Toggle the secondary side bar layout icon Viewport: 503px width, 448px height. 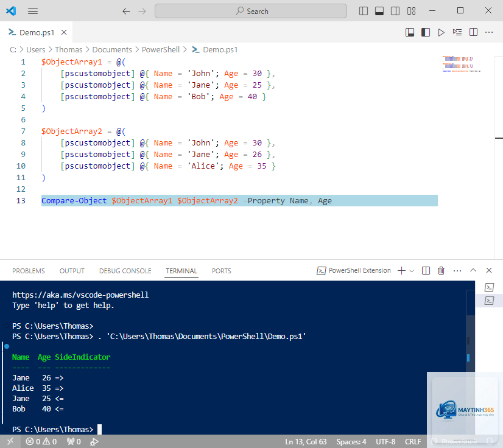pos(395,11)
